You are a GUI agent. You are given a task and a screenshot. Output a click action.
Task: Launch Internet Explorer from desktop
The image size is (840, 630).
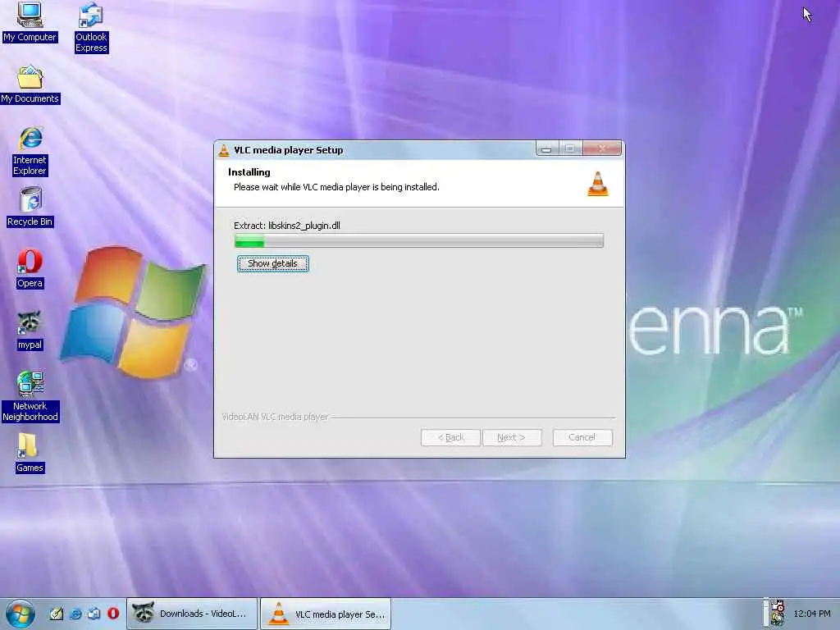coord(30,152)
